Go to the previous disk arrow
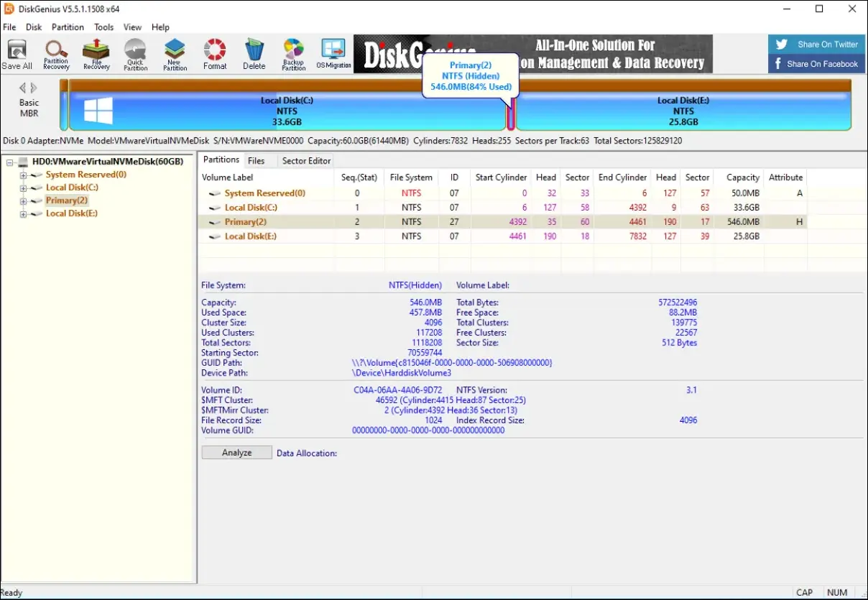This screenshot has height=600, width=868. pos(23,88)
